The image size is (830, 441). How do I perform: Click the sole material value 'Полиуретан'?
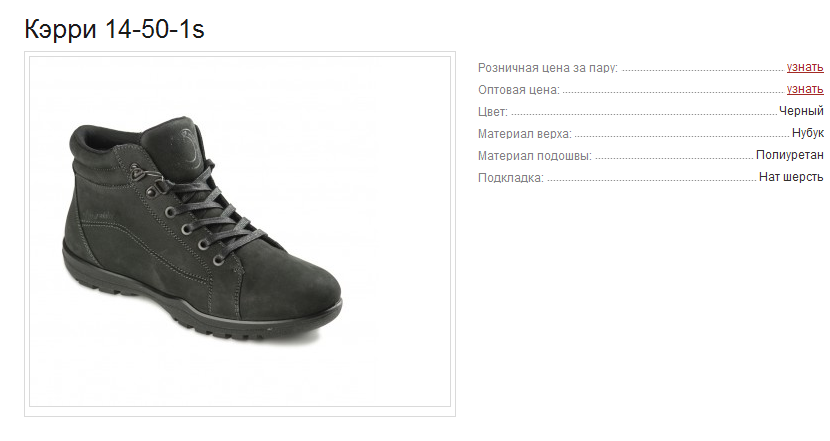click(x=790, y=155)
